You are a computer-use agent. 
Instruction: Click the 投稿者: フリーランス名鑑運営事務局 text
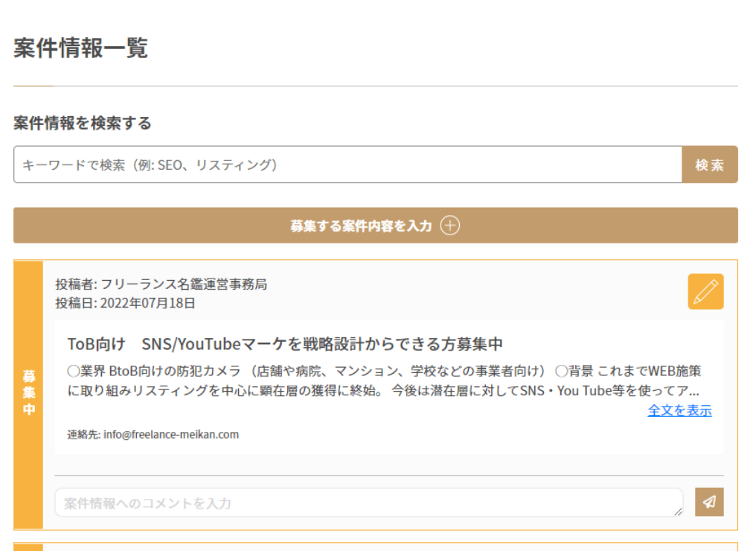tap(161, 284)
